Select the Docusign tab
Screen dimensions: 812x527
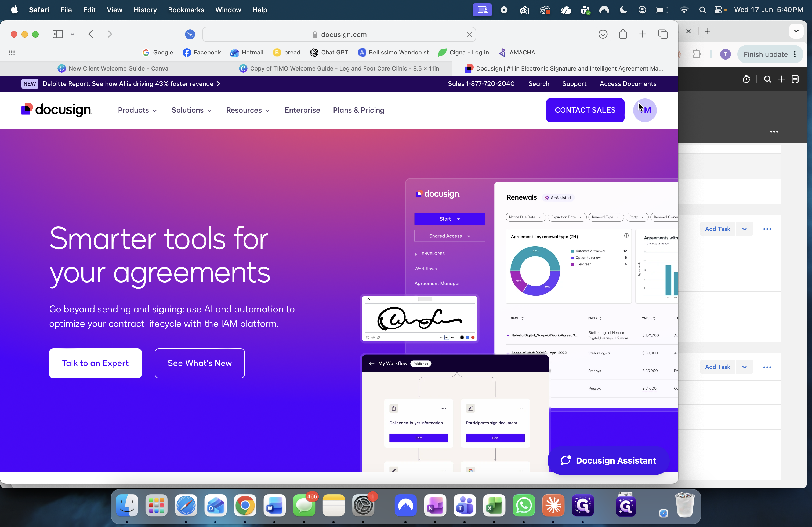tap(565, 68)
